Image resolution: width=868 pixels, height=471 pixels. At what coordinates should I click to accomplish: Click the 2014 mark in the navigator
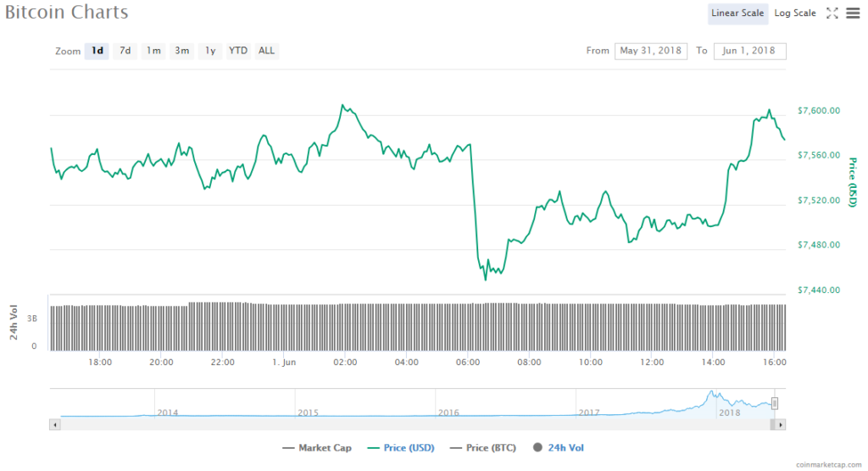click(x=168, y=413)
